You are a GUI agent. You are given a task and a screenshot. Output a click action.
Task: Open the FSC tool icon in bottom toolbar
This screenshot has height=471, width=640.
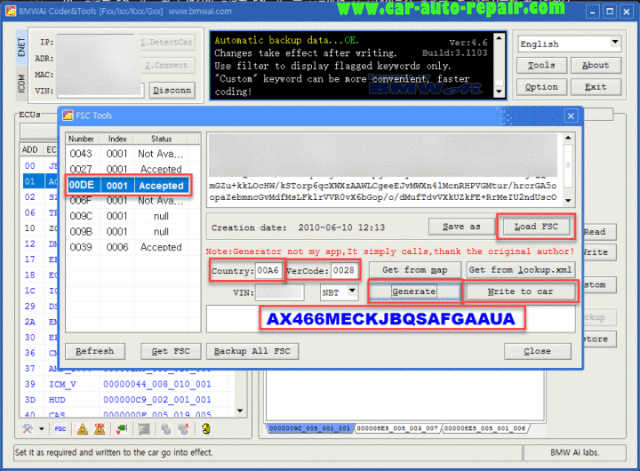tap(60, 429)
